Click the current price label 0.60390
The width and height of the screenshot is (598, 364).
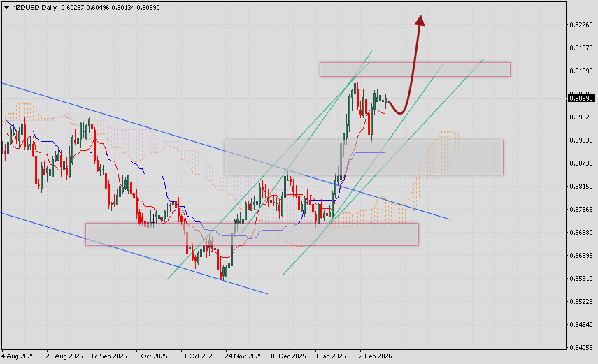[x=581, y=99]
